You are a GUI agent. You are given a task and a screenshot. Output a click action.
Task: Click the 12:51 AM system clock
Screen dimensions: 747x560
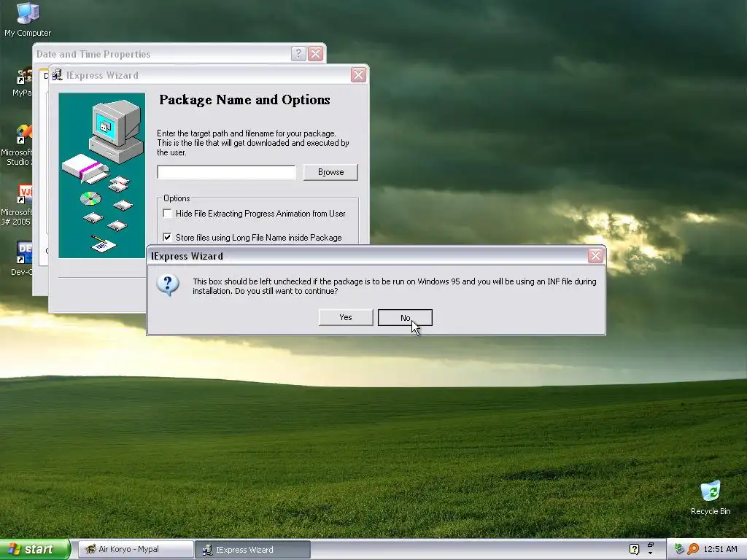[720, 549]
